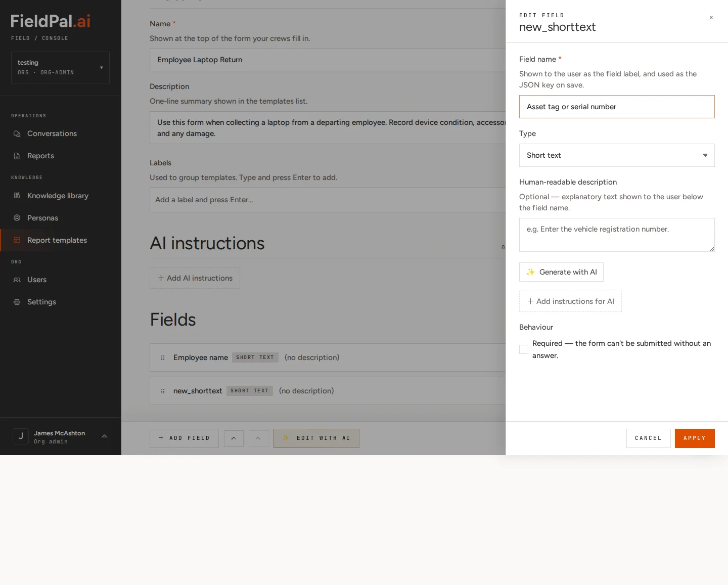Click the sparkle icon in Generate with AI

pyautogui.click(x=530, y=272)
